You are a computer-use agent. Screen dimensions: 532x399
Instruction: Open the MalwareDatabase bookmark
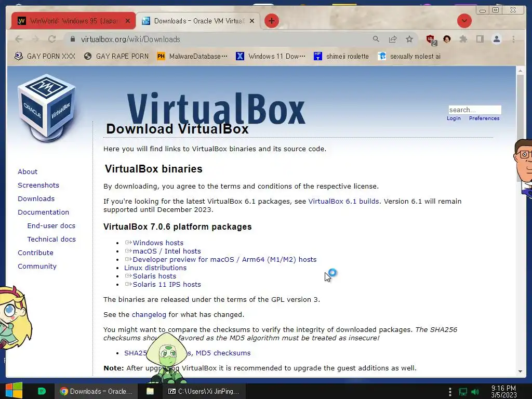192,56
